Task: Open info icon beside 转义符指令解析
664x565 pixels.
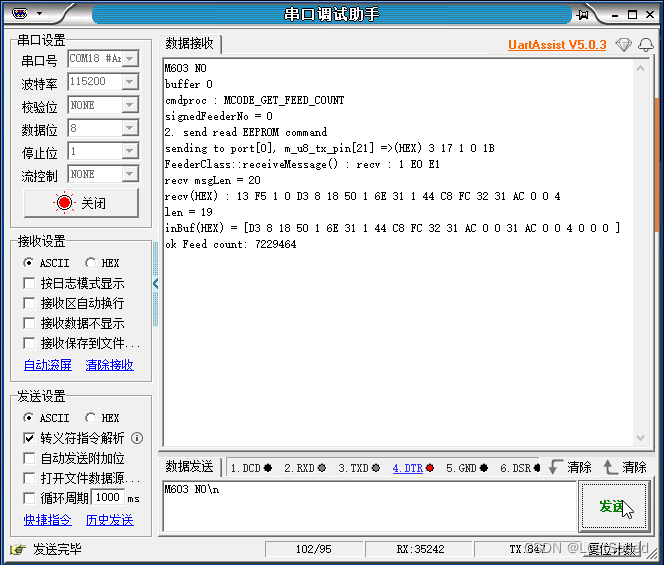Action: coord(137,438)
